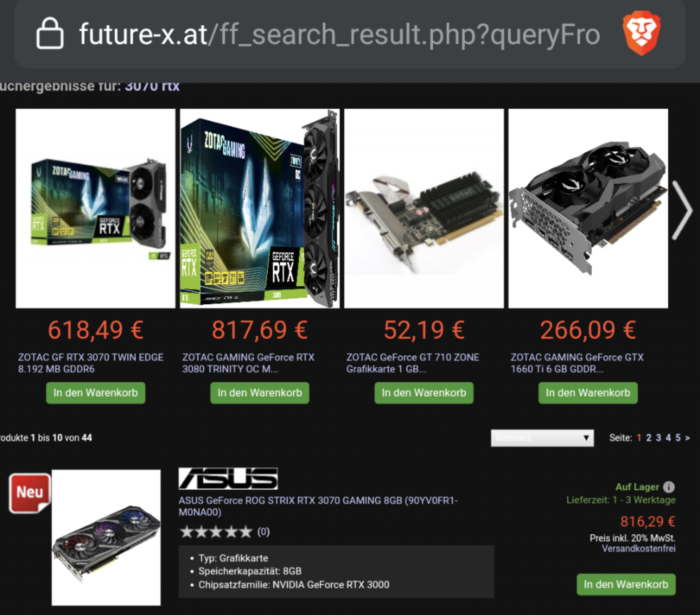Add ZOTAC GT 710 ZONE to Warenkorb
The width and height of the screenshot is (700, 615).
(x=424, y=393)
